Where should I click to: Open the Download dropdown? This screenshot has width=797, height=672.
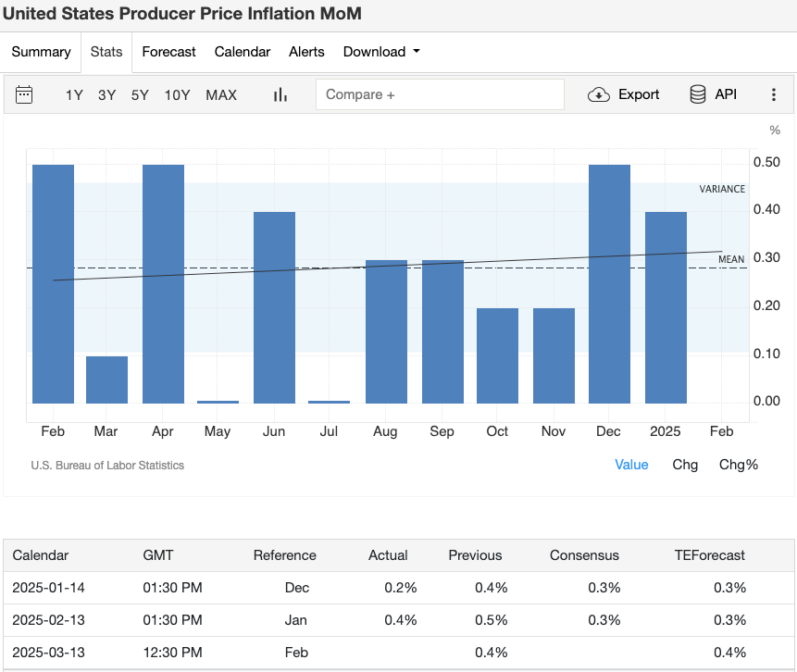click(381, 52)
